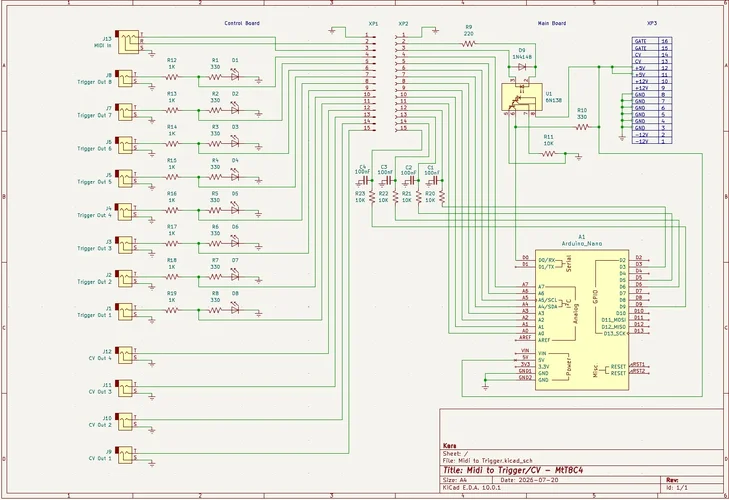The height and width of the screenshot is (500, 729).
Task: Select the D4 LED symbol
Action: (x=235, y=176)
